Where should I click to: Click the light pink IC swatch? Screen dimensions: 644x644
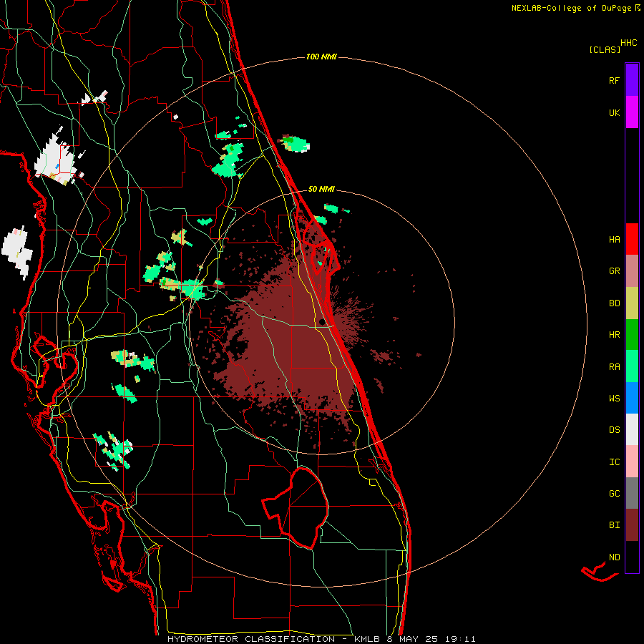(x=632, y=462)
